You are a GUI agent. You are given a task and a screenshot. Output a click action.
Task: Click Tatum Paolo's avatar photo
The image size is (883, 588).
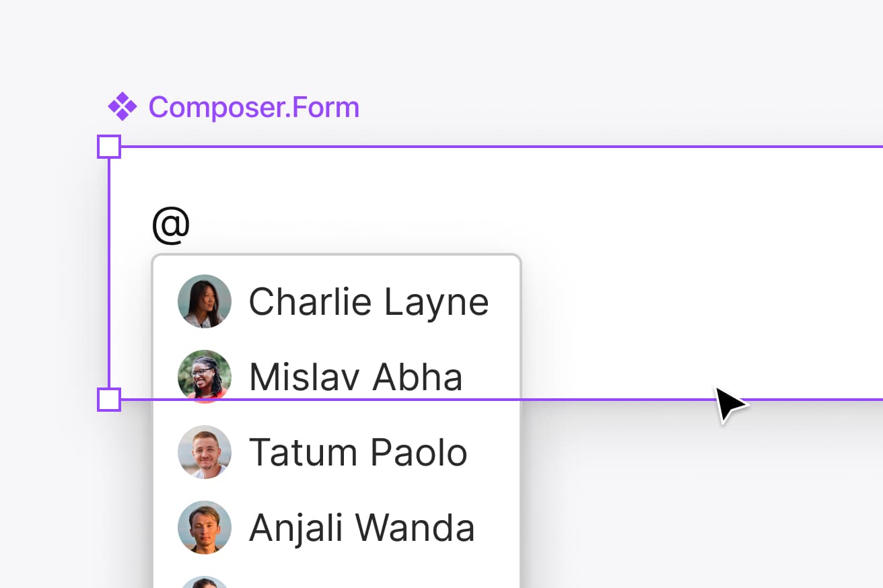point(205,452)
